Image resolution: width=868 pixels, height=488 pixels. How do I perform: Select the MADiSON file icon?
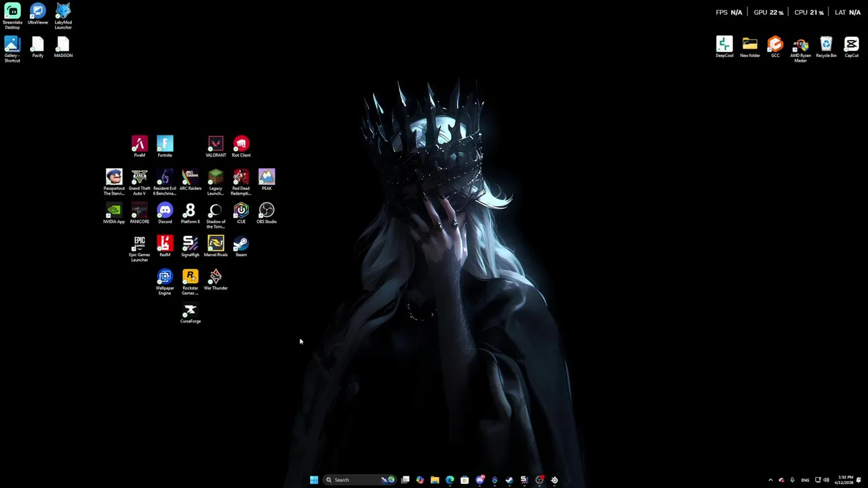(x=63, y=47)
